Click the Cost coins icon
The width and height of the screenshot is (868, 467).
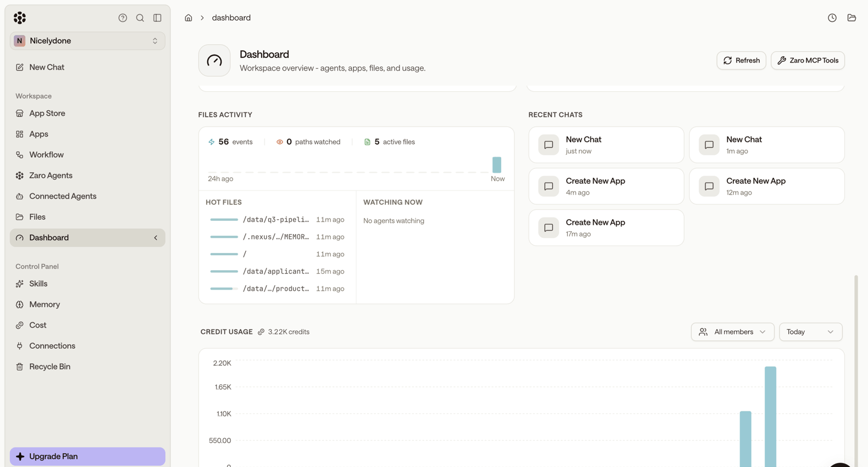20,325
